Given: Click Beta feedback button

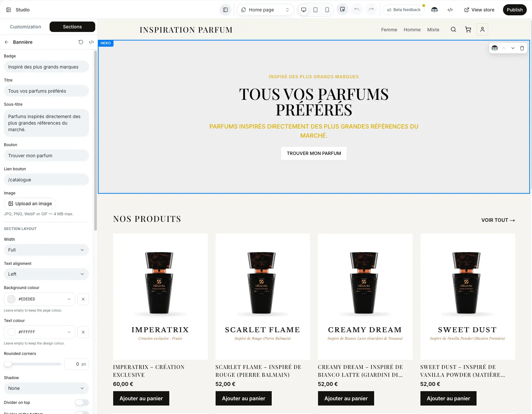Looking at the screenshot, I should click(x=404, y=10).
